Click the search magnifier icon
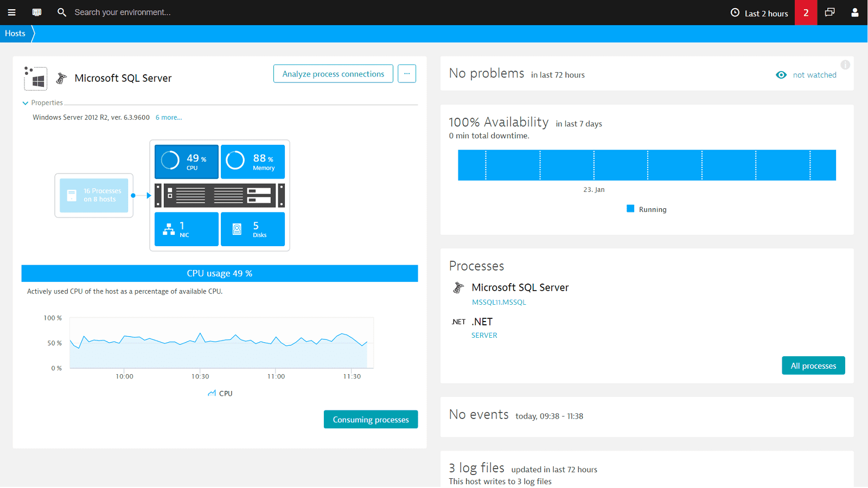This screenshot has width=868, height=488. (x=62, y=12)
